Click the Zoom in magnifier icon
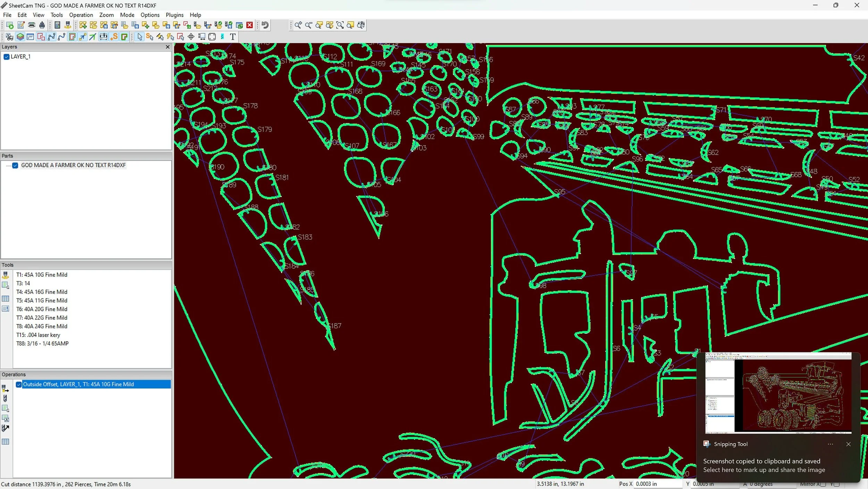This screenshot has height=489, width=868. [x=298, y=25]
